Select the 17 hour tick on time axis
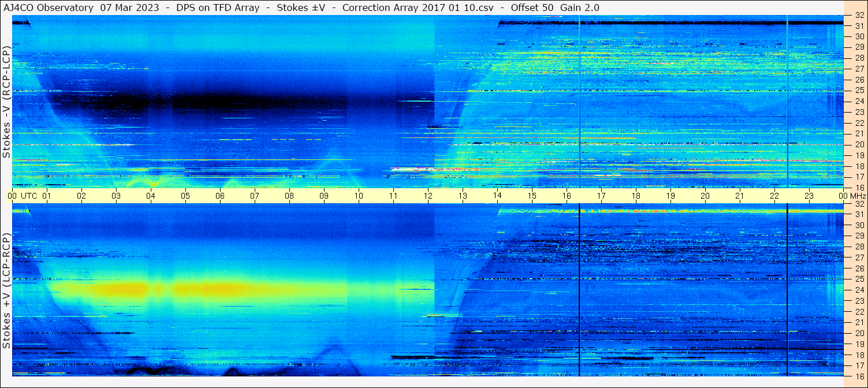 point(601,196)
